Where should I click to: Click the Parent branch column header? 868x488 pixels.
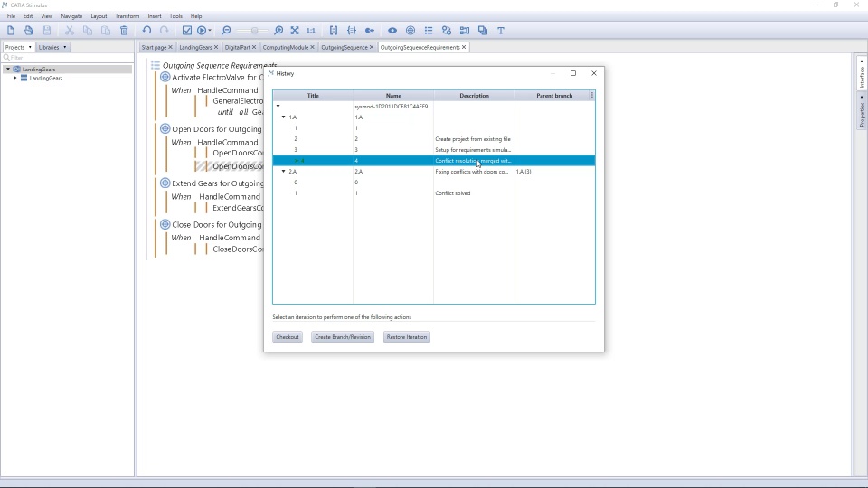554,96
